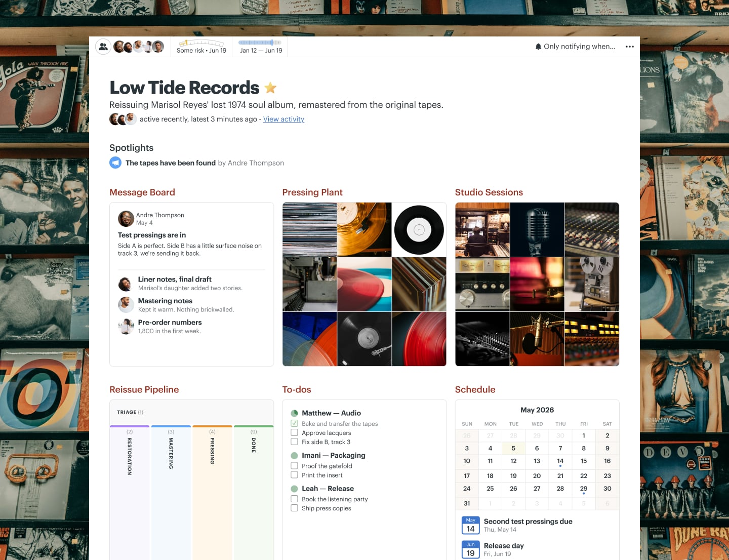Check off Book the listening party
This screenshot has height=560, width=729.
[294, 499]
